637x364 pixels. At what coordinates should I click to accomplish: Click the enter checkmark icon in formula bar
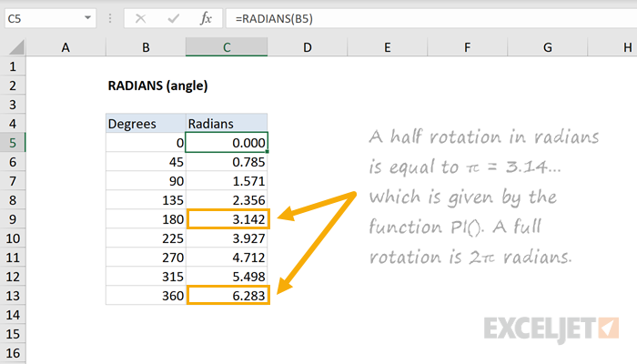[x=172, y=17]
